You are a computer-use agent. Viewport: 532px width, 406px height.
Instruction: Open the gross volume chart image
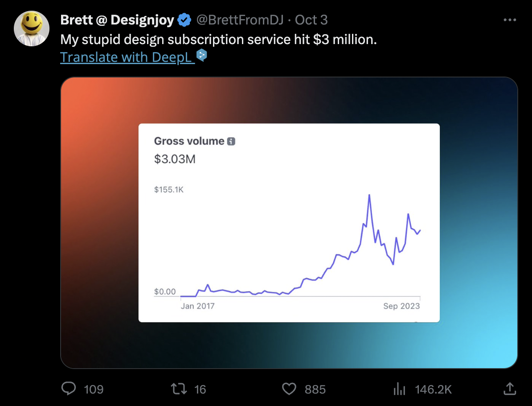(289, 223)
